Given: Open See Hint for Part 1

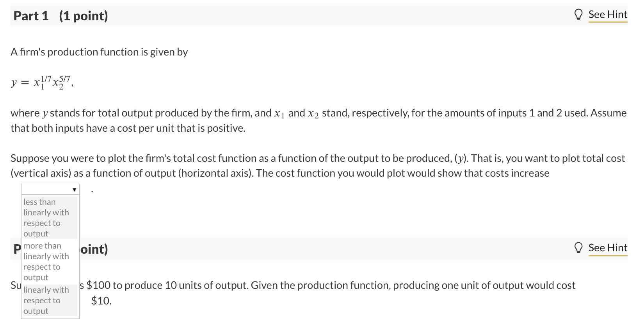Looking at the screenshot, I should 608,14.
